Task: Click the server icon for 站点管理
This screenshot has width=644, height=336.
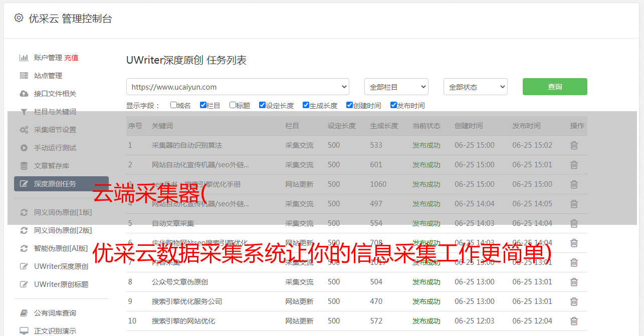Action: tap(24, 76)
